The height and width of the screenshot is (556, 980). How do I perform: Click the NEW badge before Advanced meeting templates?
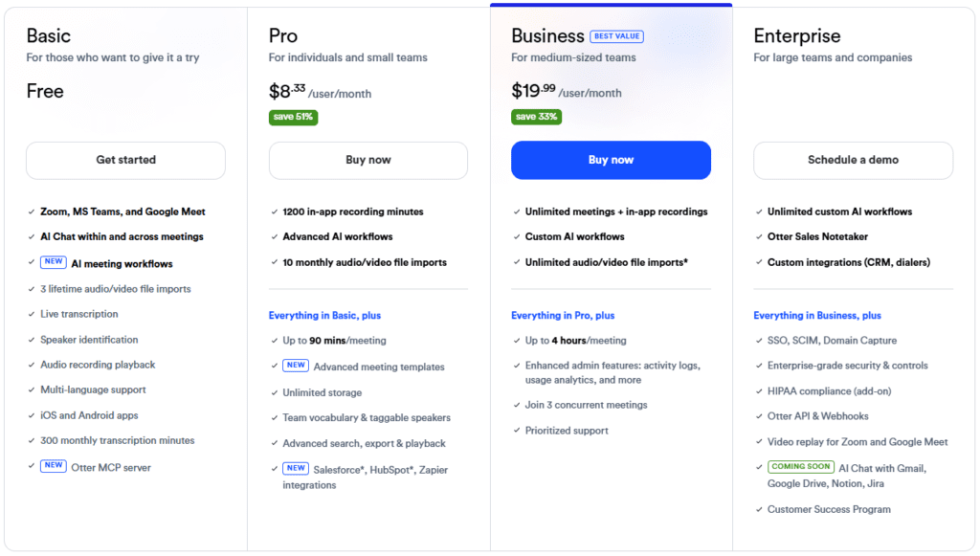(x=296, y=366)
